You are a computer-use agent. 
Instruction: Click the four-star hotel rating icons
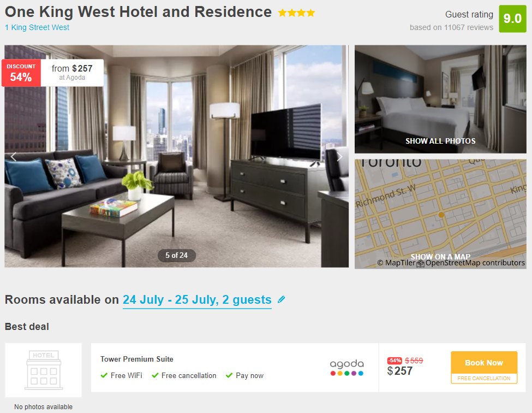[296, 13]
